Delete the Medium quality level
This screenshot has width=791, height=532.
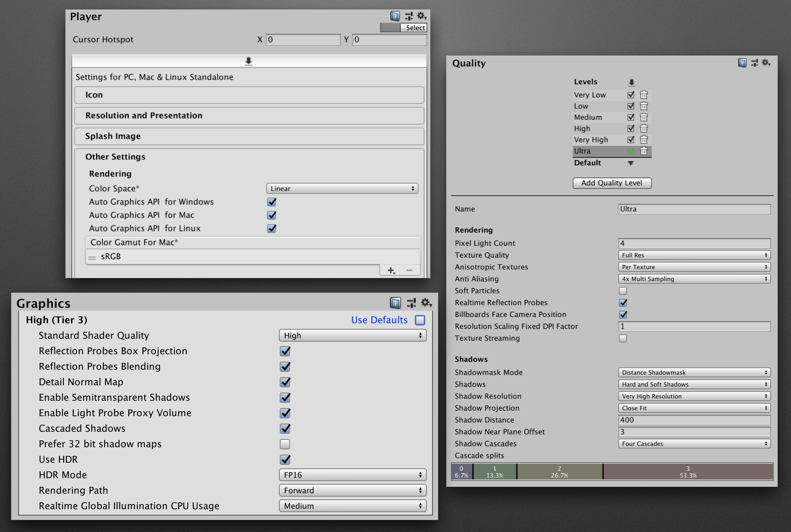click(644, 118)
